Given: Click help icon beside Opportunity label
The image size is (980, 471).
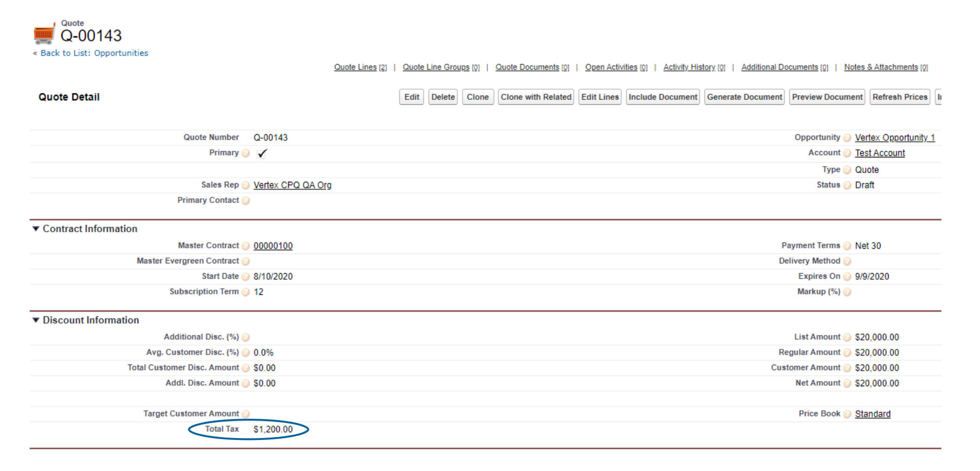Looking at the screenshot, I should [x=847, y=138].
